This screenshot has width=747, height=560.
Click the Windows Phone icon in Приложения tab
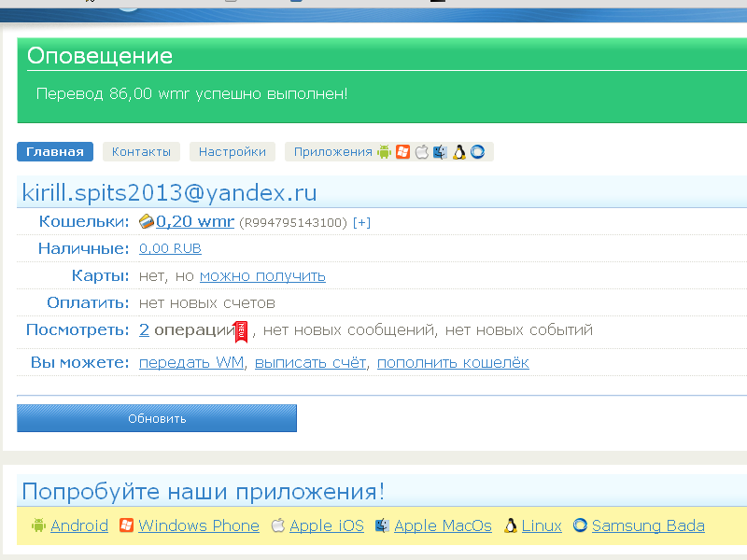coord(402,152)
